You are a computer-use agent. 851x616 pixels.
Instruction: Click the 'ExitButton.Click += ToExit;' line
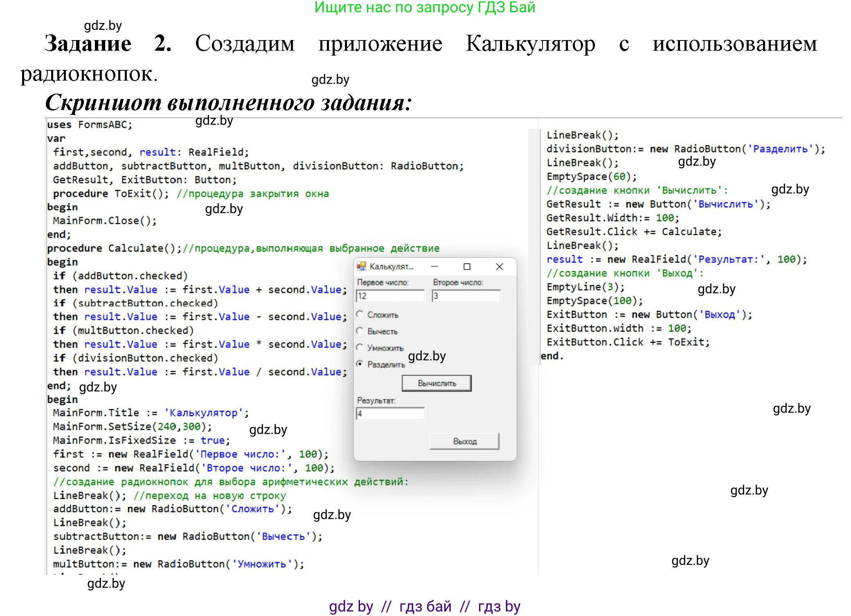pos(628,342)
